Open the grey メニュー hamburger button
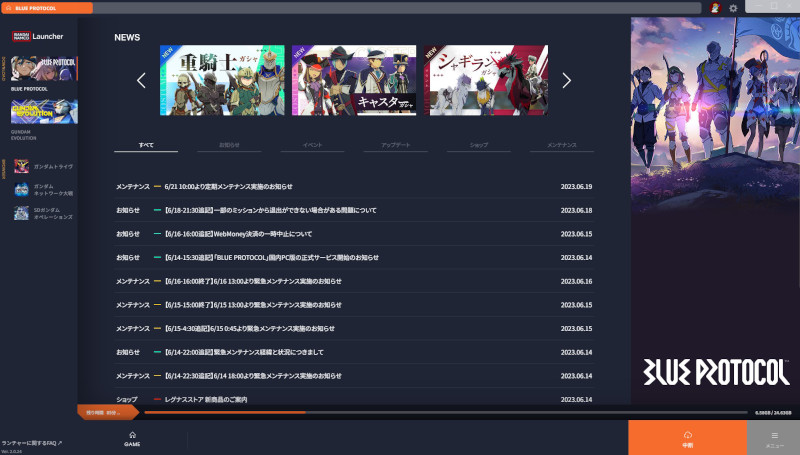This screenshot has height=455, width=800. 774,438
